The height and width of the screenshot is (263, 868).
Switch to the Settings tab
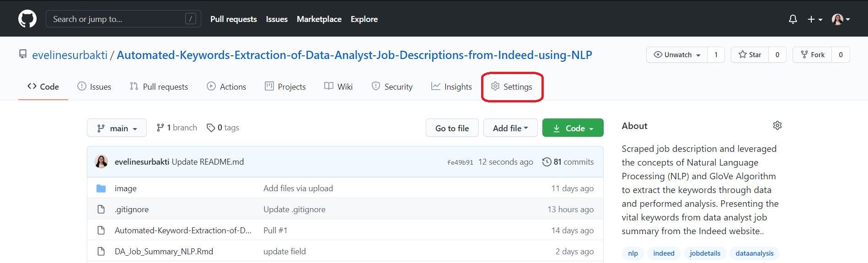(x=512, y=86)
